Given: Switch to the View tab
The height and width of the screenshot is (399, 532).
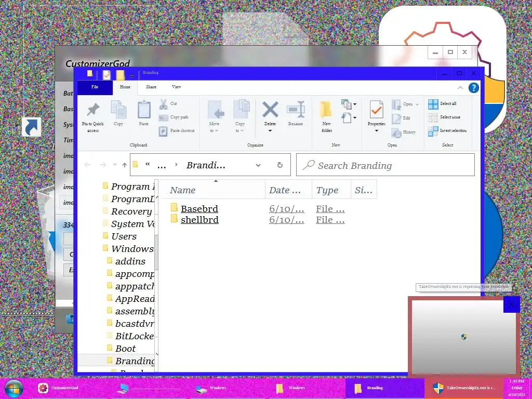Looking at the screenshot, I should [x=177, y=87].
